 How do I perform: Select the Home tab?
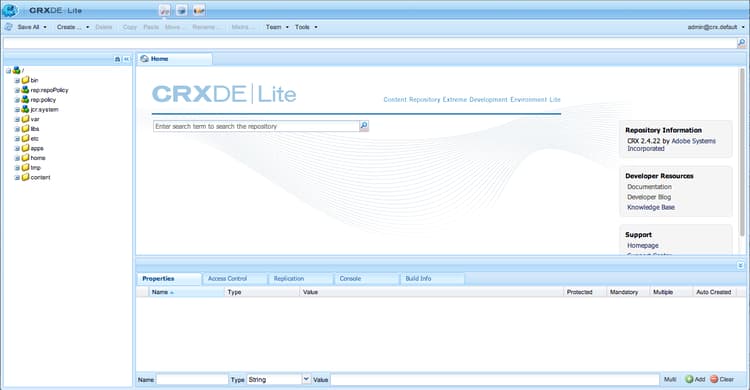(x=175, y=59)
